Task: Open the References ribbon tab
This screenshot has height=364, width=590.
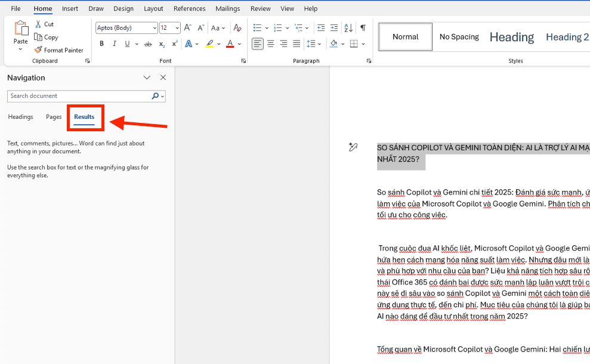Action: pyautogui.click(x=190, y=8)
